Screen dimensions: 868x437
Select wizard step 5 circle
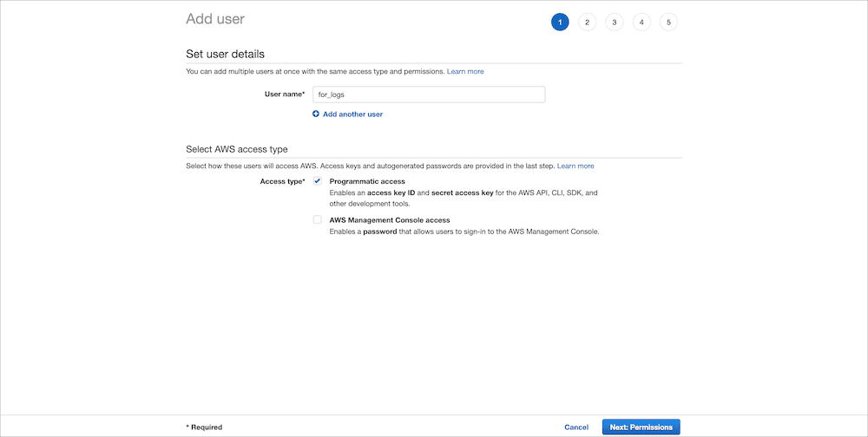pyautogui.click(x=668, y=23)
